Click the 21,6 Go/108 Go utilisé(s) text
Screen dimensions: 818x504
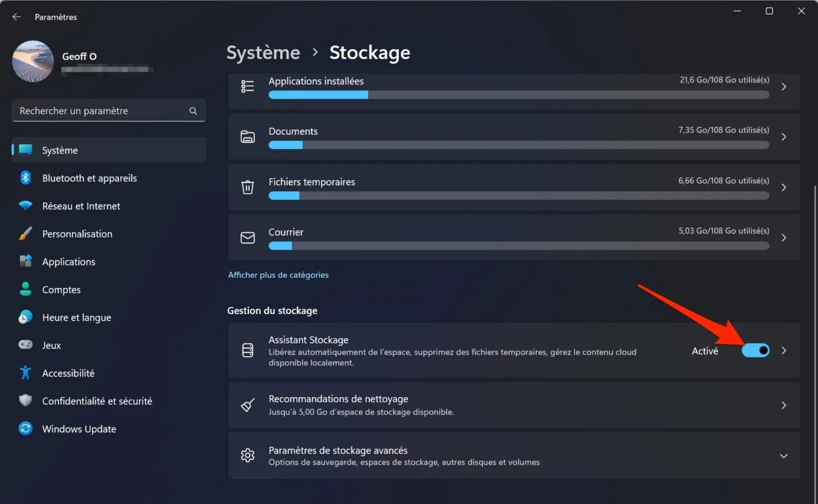(x=724, y=79)
